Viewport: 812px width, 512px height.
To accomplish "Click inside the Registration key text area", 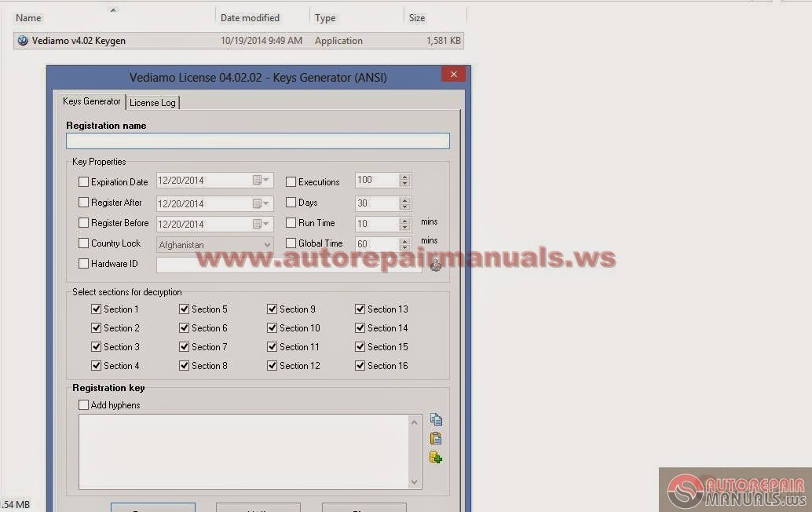I will (244, 452).
